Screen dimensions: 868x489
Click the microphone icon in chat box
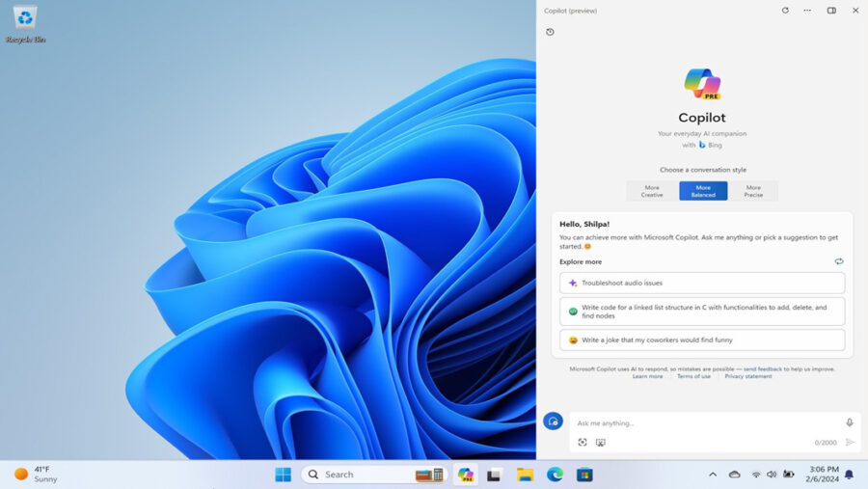point(850,422)
